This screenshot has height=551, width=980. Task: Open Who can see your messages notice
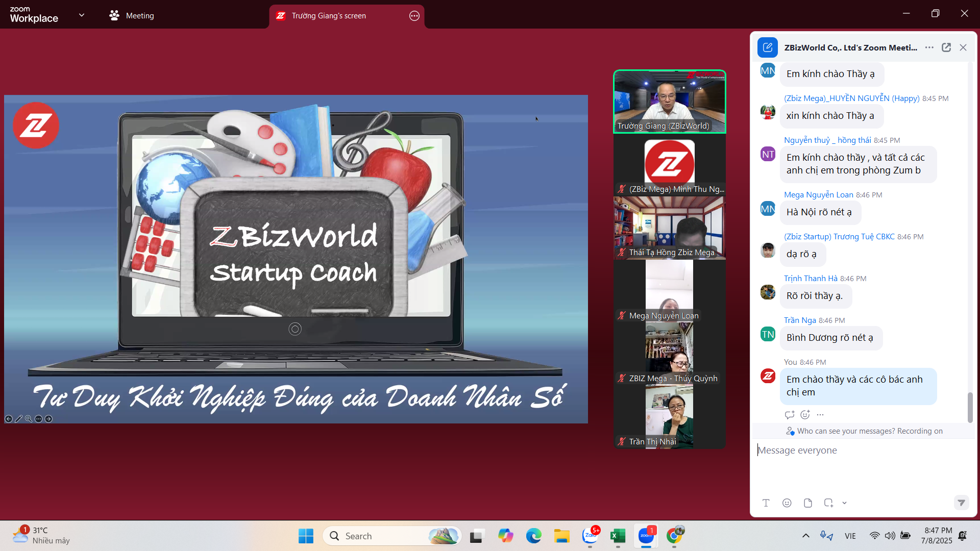coord(864,431)
